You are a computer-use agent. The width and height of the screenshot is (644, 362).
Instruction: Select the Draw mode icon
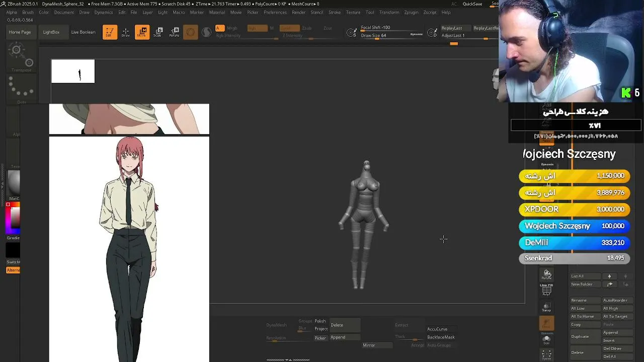point(126,32)
